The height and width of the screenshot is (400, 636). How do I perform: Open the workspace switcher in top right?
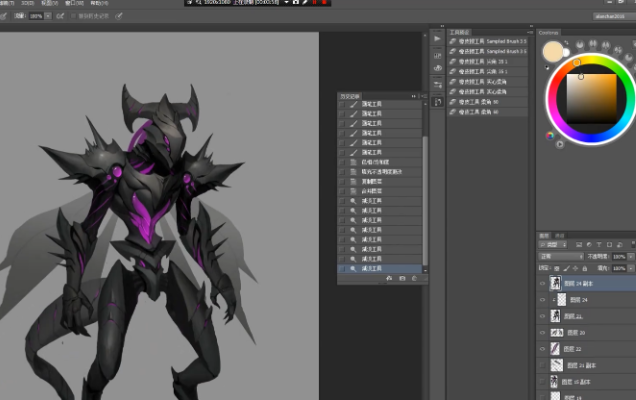pos(608,17)
